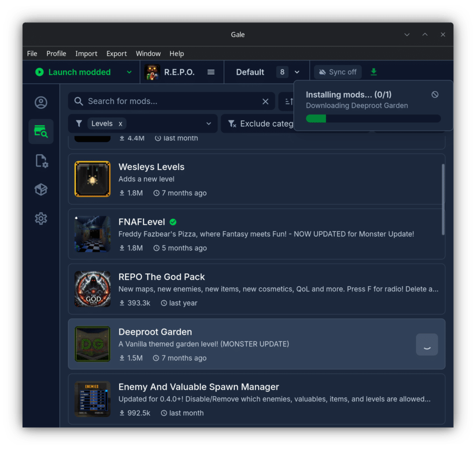This screenshot has width=476, height=450.
Task: Open the Import menu
Action: pos(86,54)
